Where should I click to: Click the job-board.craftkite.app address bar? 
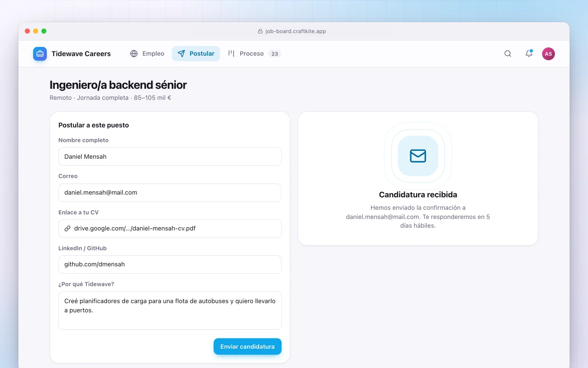click(292, 31)
